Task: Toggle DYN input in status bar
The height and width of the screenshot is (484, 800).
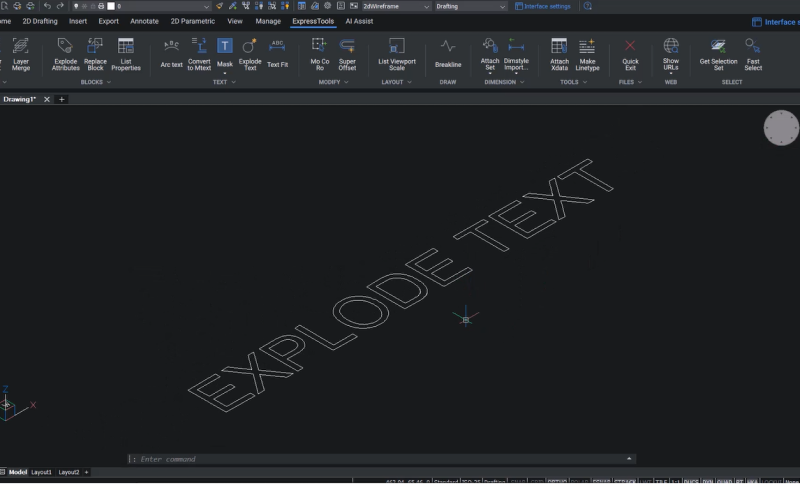Action: pos(708,481)
